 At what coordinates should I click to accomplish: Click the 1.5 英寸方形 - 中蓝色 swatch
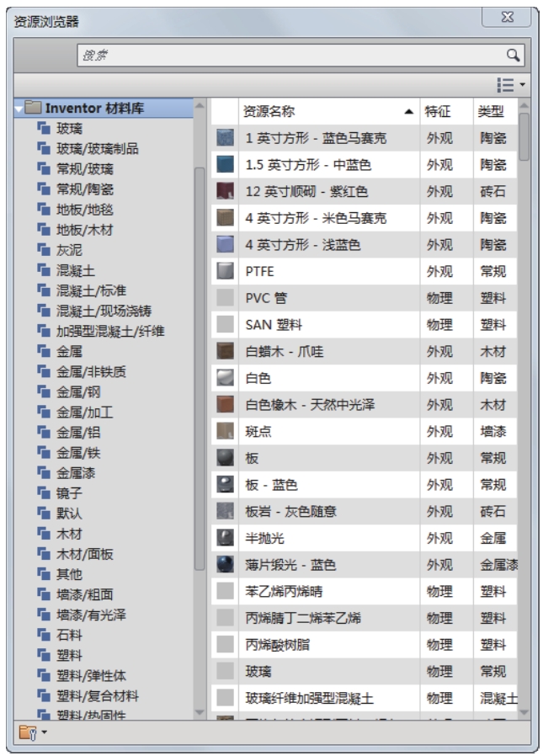(x=226, y=164)
